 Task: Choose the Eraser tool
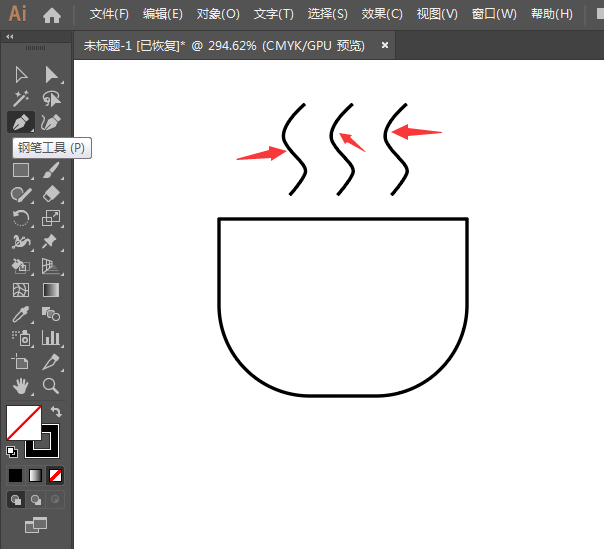(51, 194)
